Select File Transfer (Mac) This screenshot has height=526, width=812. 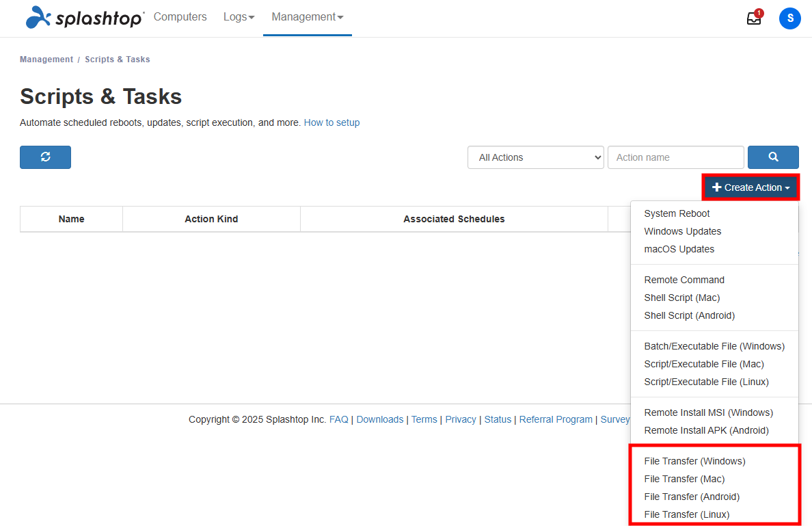click(x=684, y=479)
